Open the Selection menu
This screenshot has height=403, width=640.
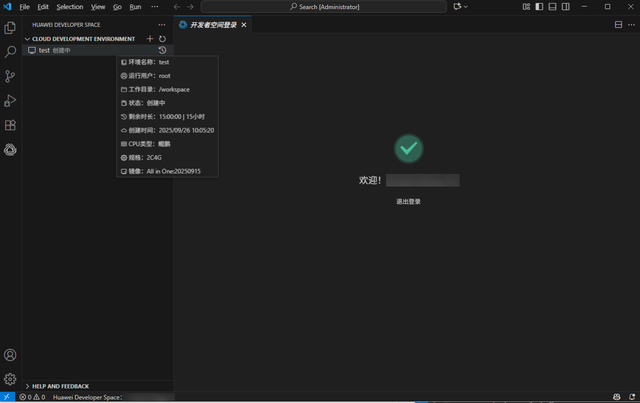[x=70, y=6]
